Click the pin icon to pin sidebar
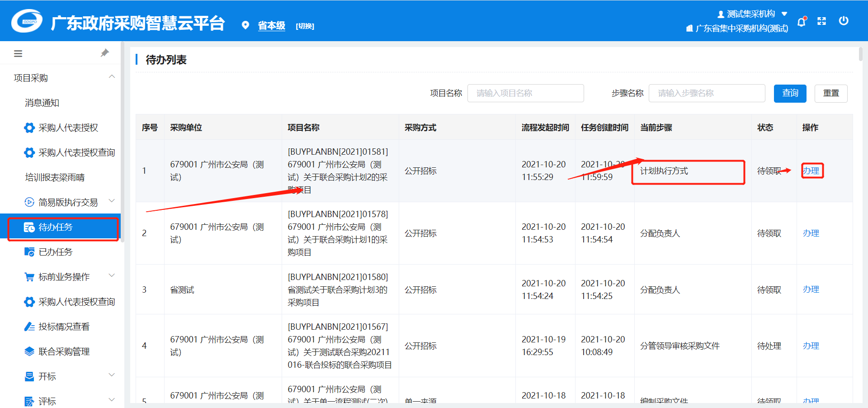Image resolution: width=868 pixels, height=408 pixels. [105, 53]
